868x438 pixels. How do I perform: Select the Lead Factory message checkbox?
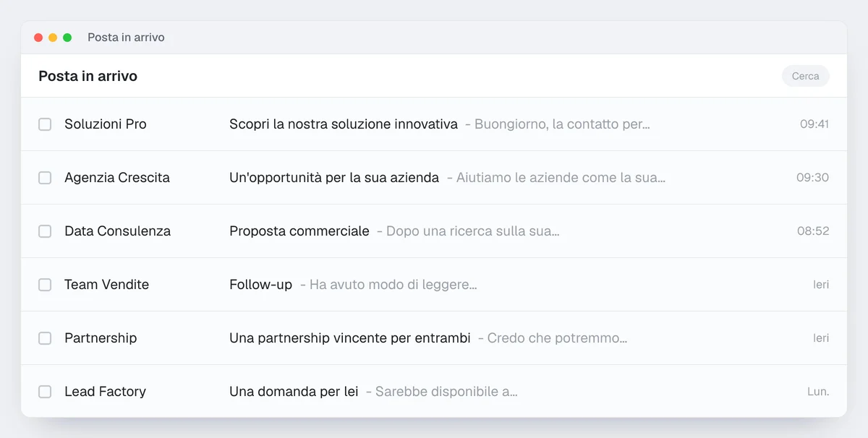pyautogui.click(x=45, y=392)
